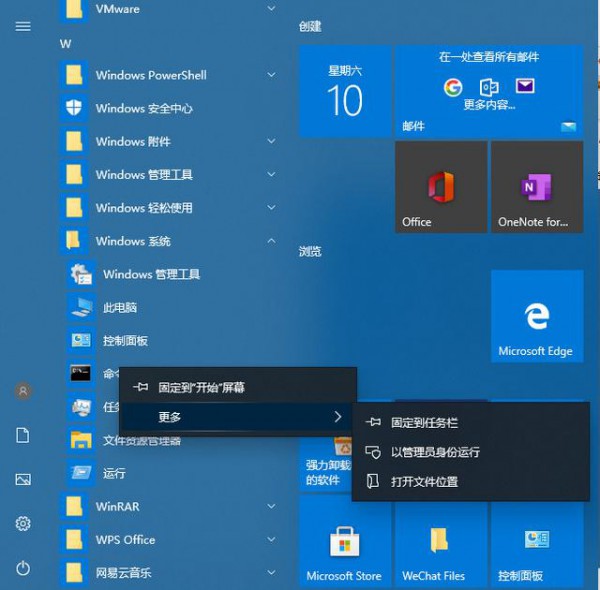This screenshot has height=590, width=600.
Task: Launch Microsoft Edge tile
Action: [537, 316]
